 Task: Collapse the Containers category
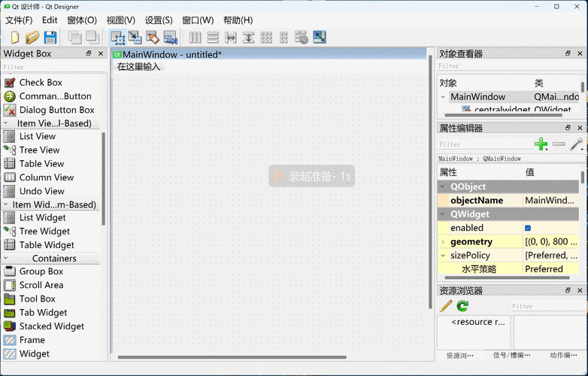click(x=6, y=258)
